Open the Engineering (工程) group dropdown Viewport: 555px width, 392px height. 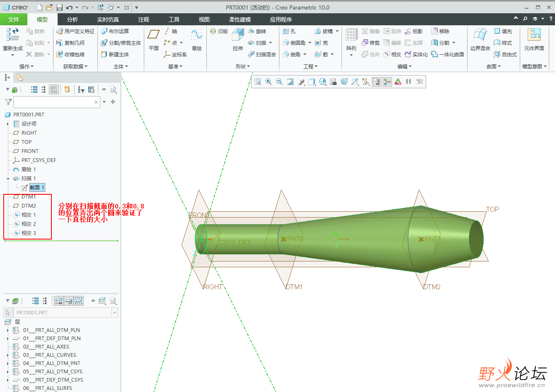tap(310, 66)
